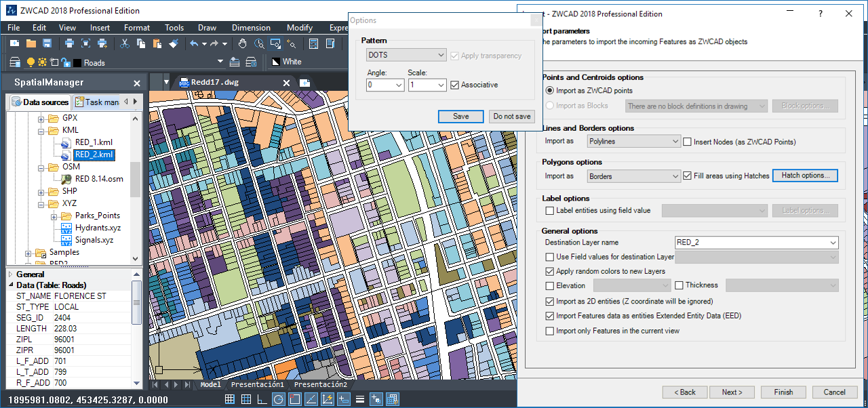This screenshot has height=408, width=868.
Task: Uncheck Import as 2D entities option
Action: coord(550,302)
